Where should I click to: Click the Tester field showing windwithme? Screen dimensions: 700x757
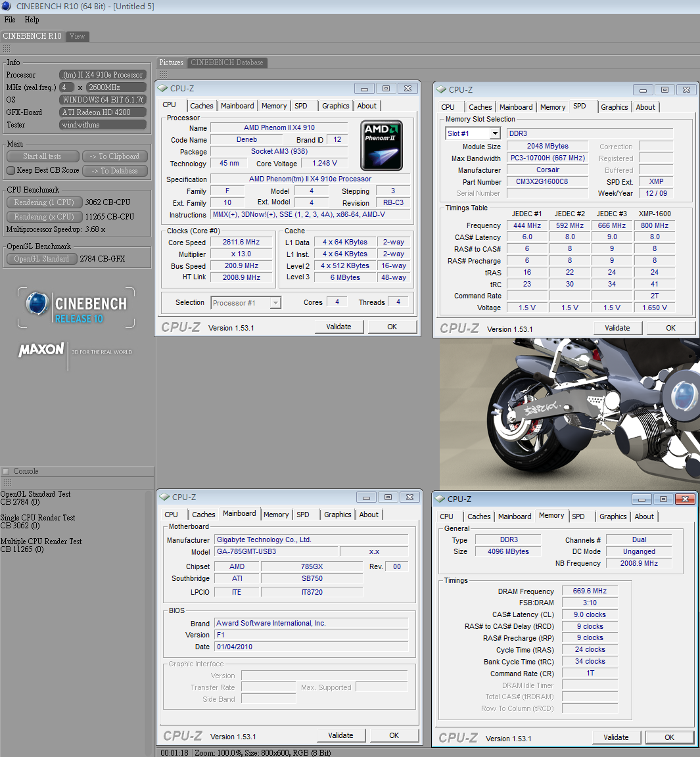[103, 125]
